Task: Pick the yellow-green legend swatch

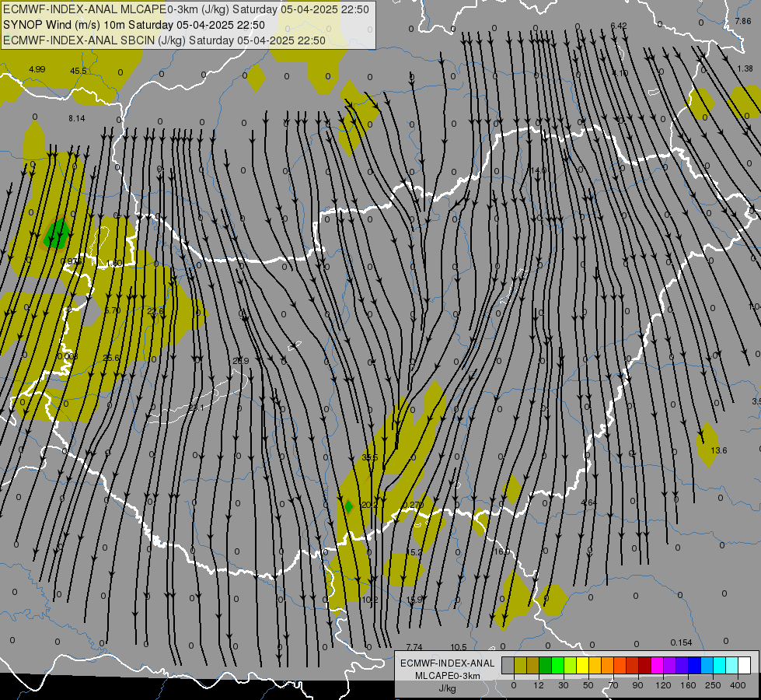Action: pos(570,666)
